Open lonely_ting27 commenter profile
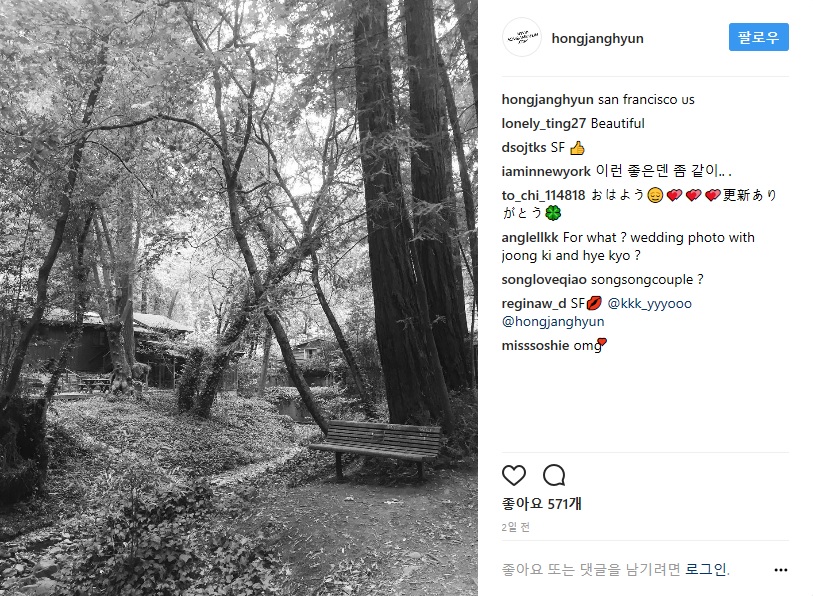Viewport: 813px width, 596px height. 543,123
